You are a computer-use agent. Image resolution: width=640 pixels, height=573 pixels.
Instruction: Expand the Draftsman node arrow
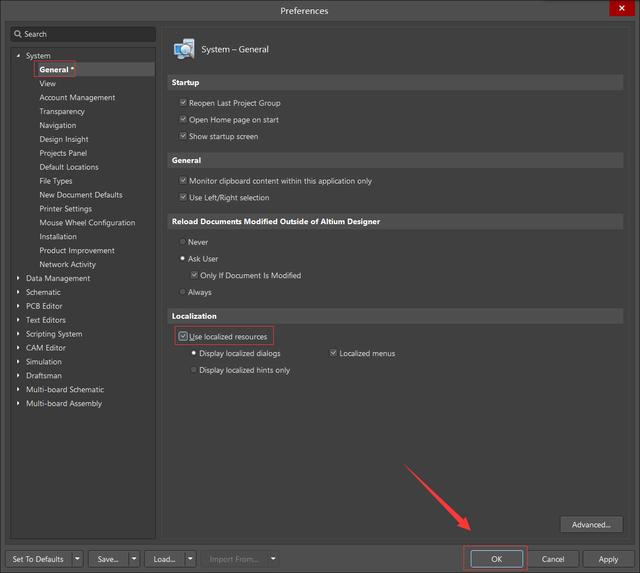18,375
